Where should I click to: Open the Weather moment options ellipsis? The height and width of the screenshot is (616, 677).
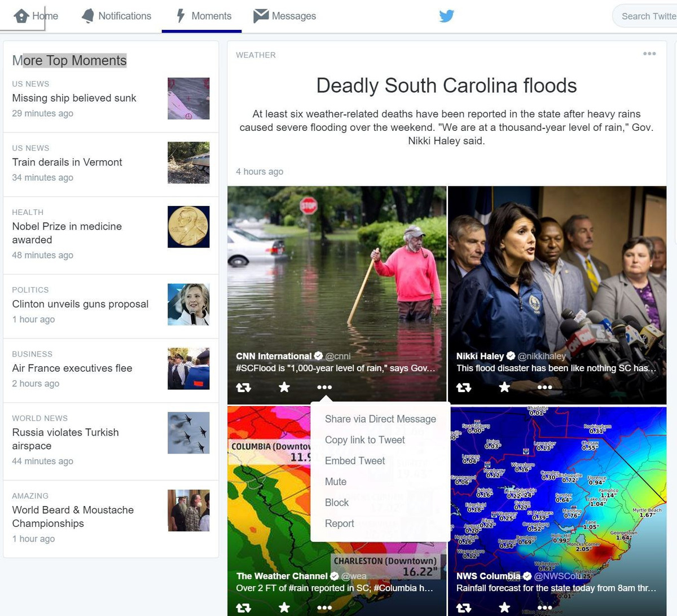pos(649,54)
